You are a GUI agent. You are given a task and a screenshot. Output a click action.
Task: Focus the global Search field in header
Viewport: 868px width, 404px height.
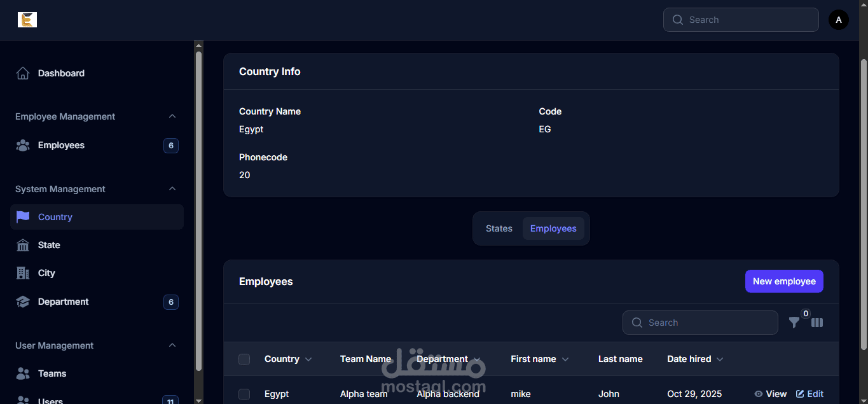click(741, 20)
